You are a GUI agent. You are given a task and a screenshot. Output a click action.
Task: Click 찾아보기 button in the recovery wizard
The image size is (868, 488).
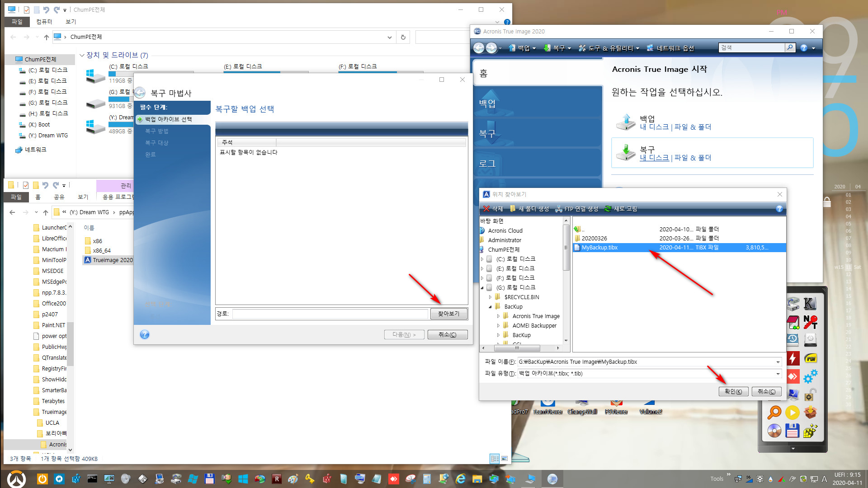pyautogui.click(x=448, y=314)
